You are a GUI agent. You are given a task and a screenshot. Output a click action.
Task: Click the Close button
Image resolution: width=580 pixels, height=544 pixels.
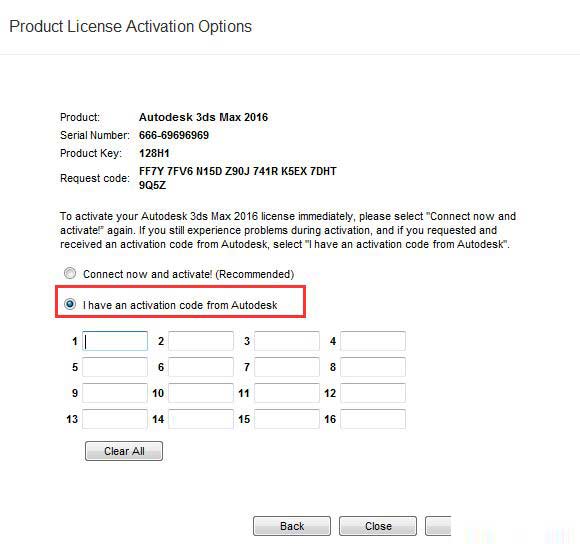(x=378, y=526)
